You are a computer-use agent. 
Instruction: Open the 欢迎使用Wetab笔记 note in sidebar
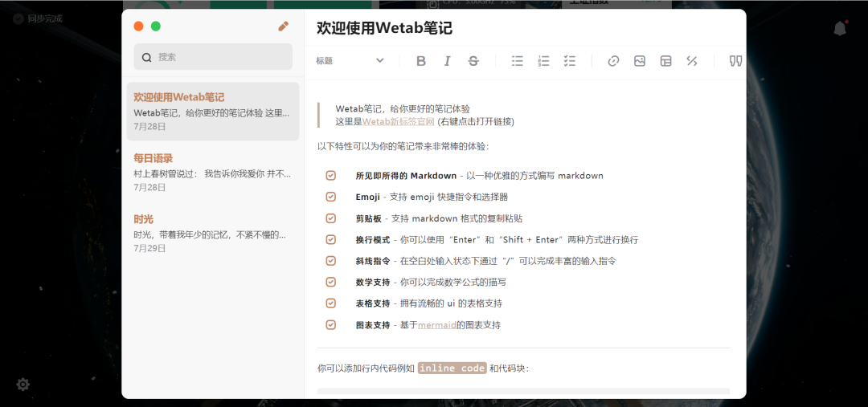tap(212, 111)
